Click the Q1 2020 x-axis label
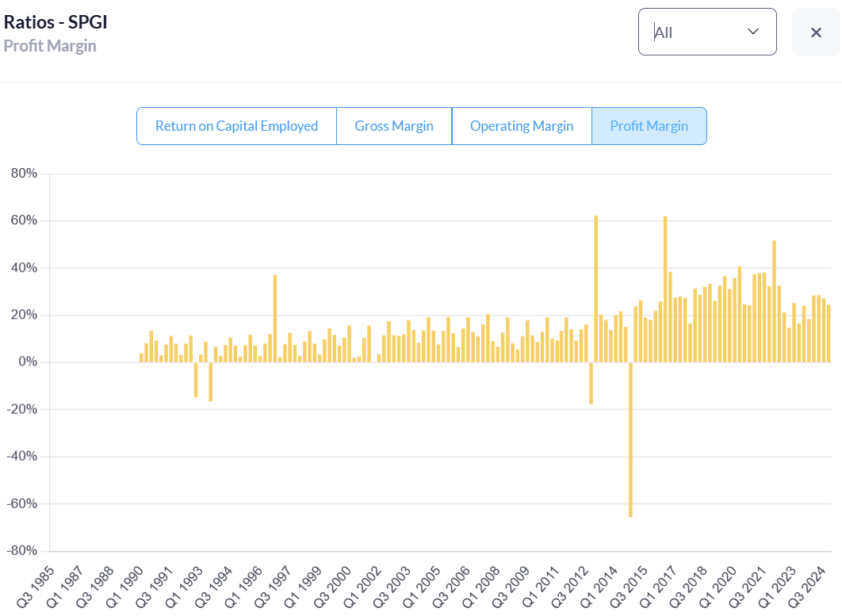The image size is (842, 616). coord(718,587)
